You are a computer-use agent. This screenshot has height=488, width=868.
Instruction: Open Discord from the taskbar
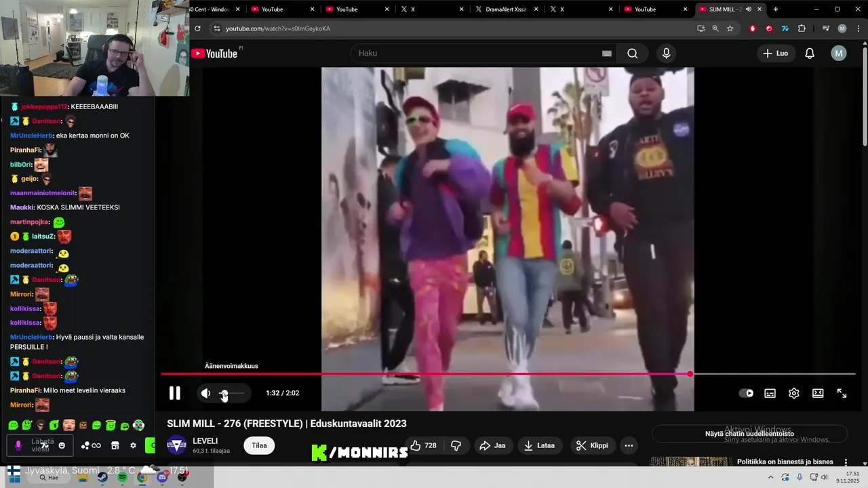162,477
